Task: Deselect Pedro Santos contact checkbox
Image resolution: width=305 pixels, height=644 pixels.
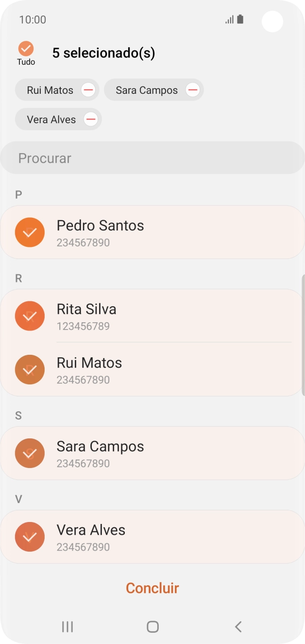Action: pyautogui.click(x=30, y=232)
